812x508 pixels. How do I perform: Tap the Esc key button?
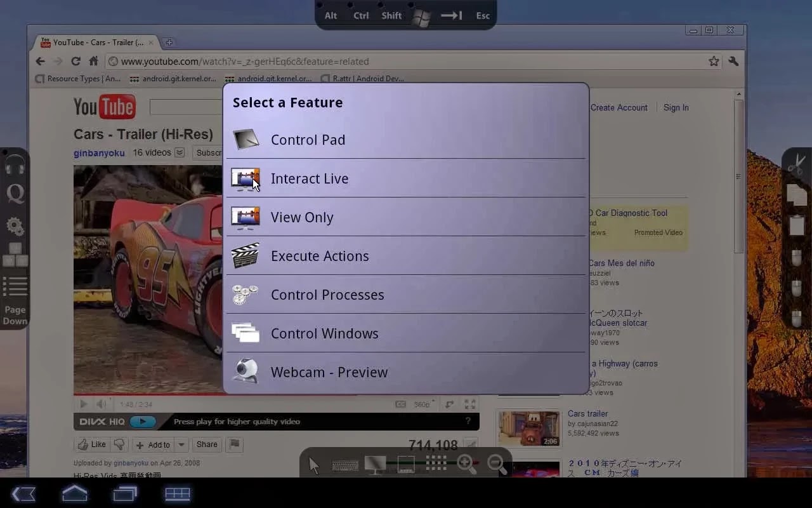click(x=483, y=15)
